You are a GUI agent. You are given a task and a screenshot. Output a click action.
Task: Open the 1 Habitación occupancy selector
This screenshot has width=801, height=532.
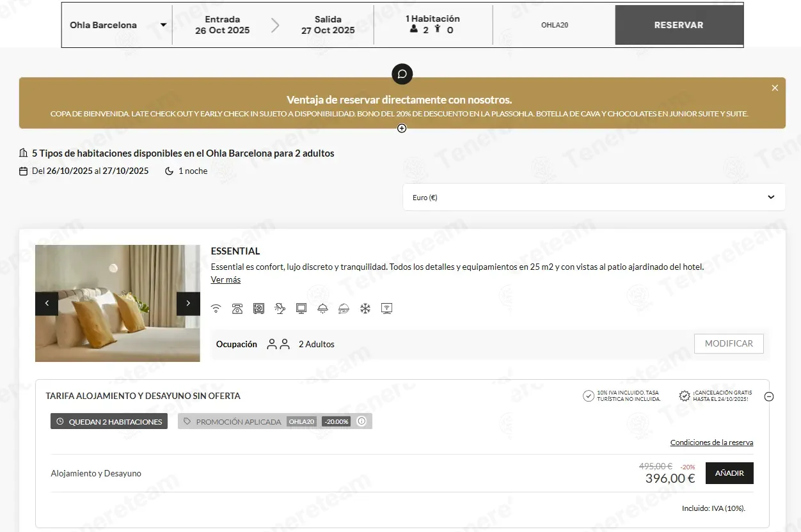(x=433, y=25)
